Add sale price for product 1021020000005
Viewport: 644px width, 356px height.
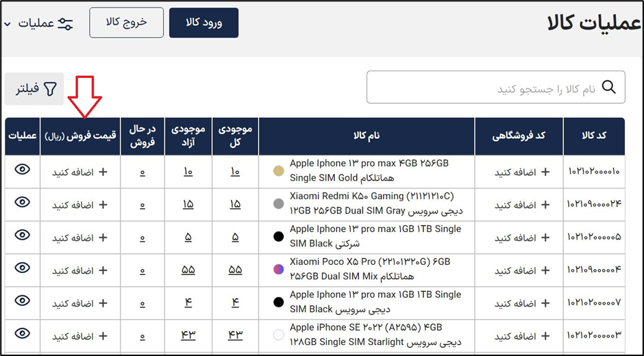click(x=79, y=238)
